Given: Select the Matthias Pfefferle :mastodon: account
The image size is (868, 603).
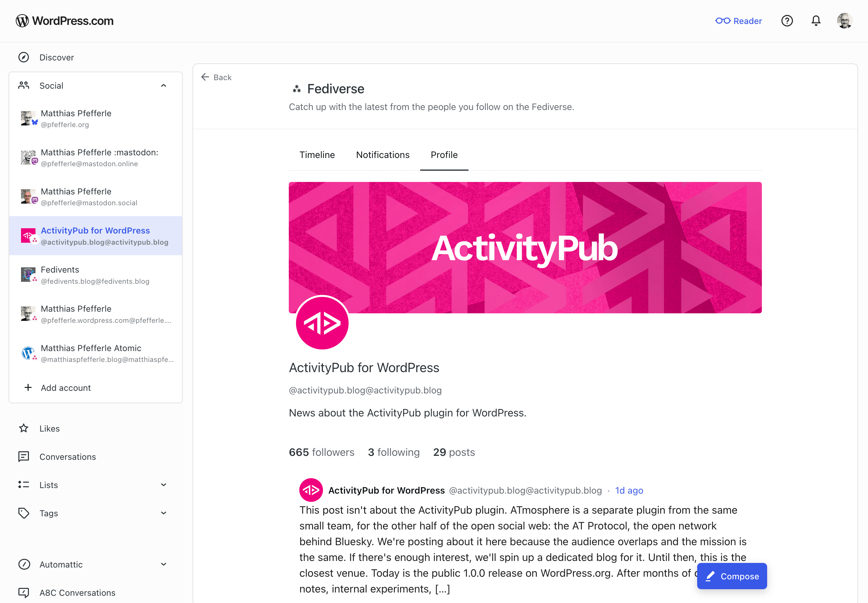Looking at the screenshot, I should tap(95, 158).
